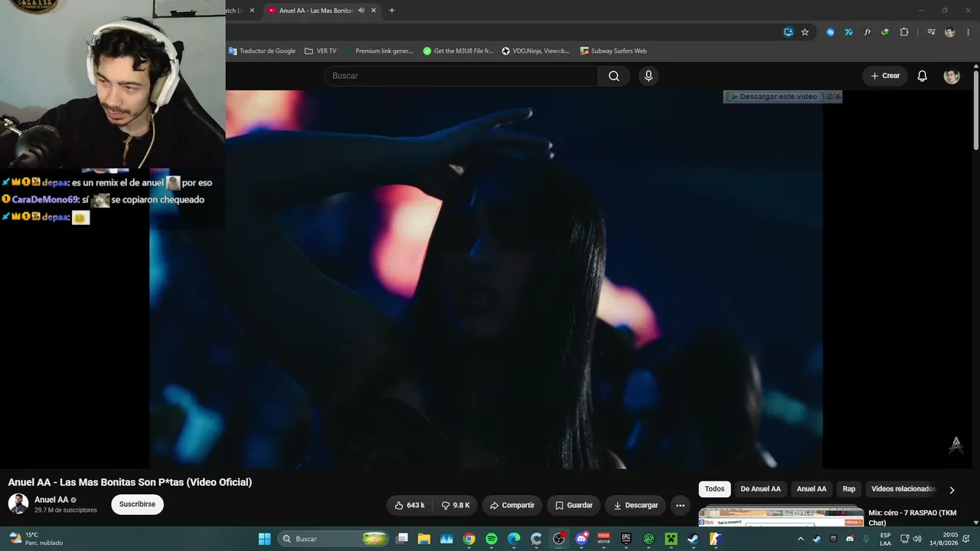980x551 pixels.
Task: Click the YouTube Buscar search field
Action: pyautogui.click(x=462, y=76)
